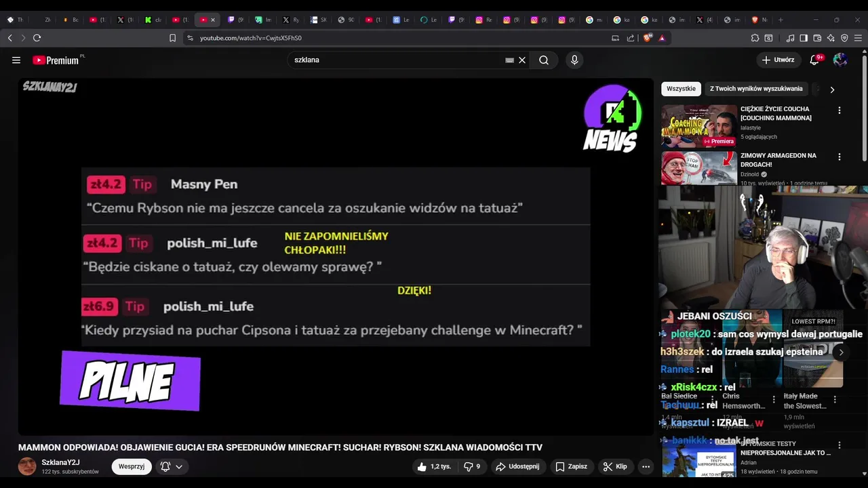Like the video with thumbs up 1,2 tys.
The image size is (868, 488).
pos(434,466)
